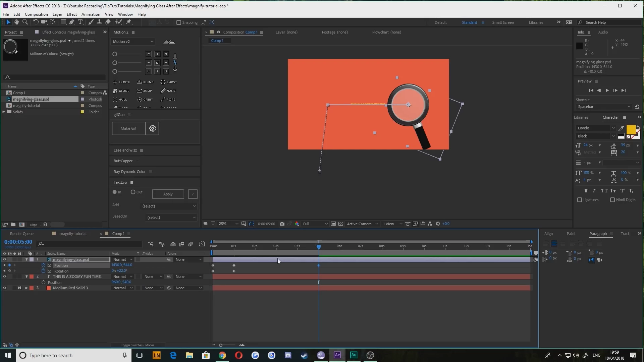Click the yellow fill color swatch

[630, 129]
